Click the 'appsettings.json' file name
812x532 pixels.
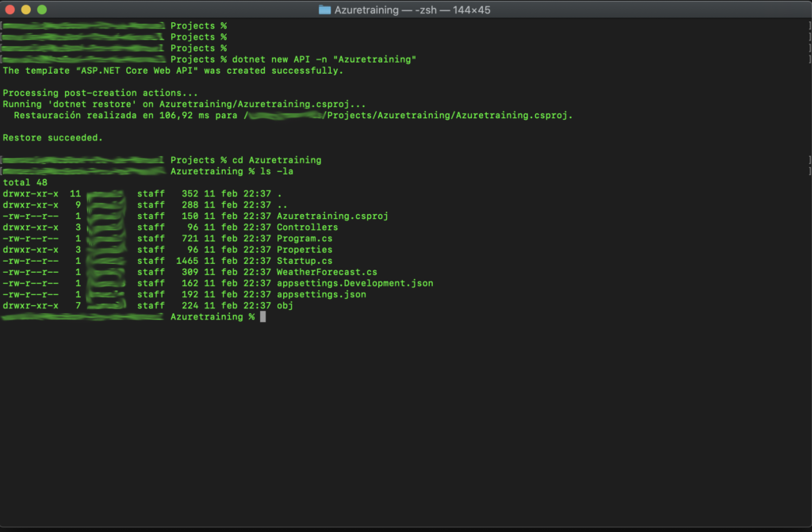[x=321, y=294]
